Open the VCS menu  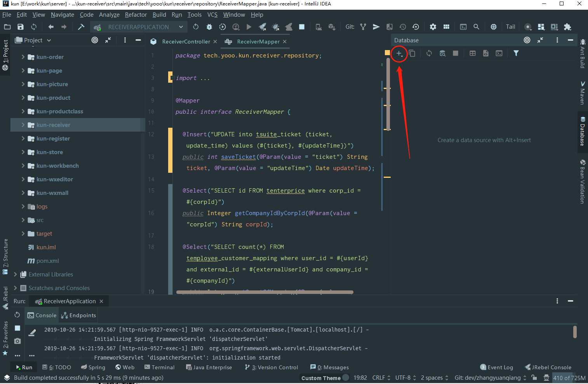click(212, 14)
